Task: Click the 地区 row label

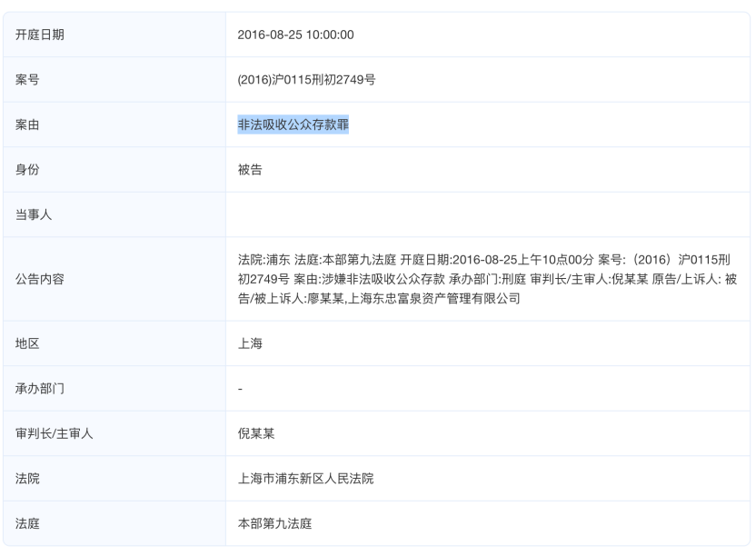Action: (x=28, y=343)
